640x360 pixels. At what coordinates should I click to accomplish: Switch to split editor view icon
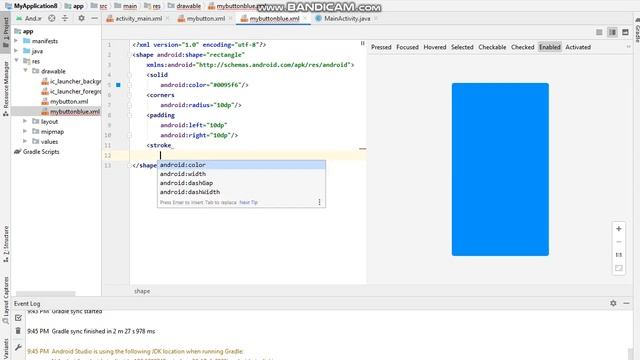[612, 32]
